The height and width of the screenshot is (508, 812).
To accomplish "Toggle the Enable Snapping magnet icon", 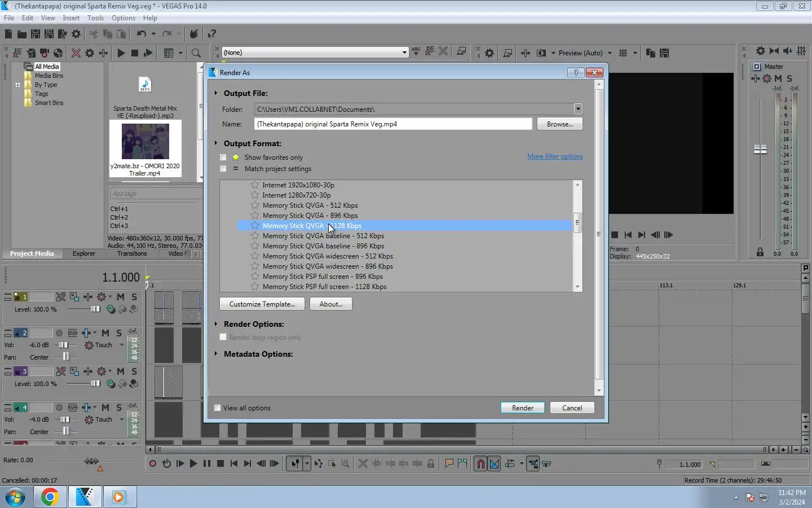I will [x=480, y=464].
